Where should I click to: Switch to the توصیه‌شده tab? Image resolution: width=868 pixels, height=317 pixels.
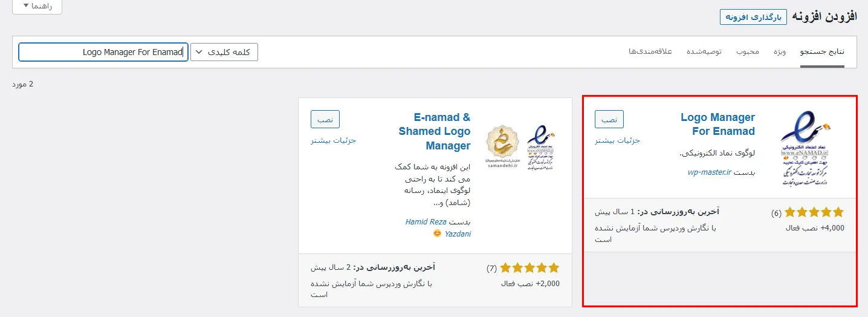coord(704,51)
